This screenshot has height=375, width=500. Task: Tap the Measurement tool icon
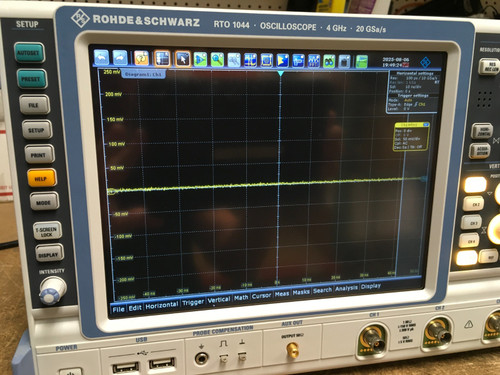pos(298,61)
